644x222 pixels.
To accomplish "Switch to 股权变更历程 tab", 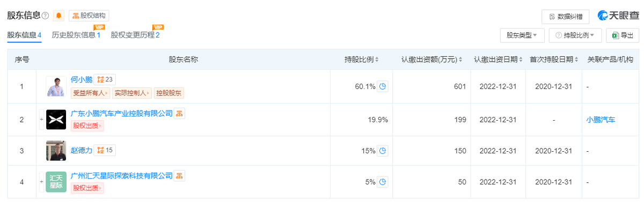I will pos(135,35).
